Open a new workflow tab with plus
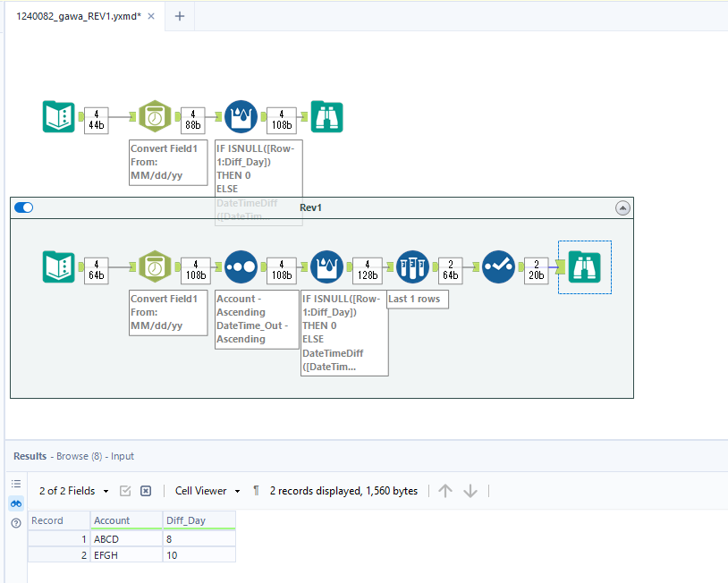 pos(180,16)
